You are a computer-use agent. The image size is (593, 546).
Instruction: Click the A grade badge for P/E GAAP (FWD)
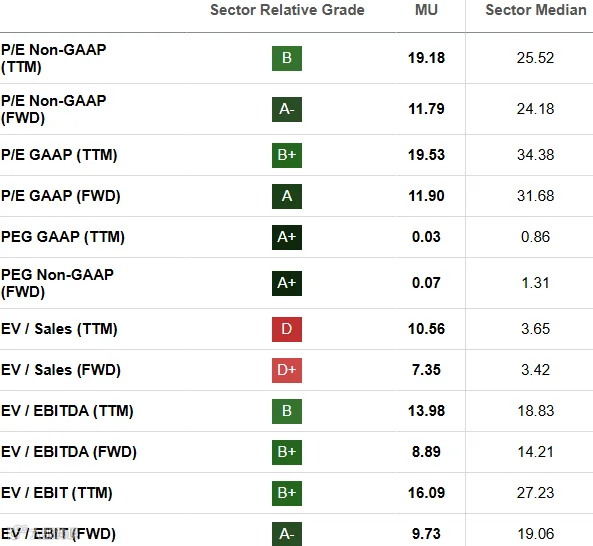click(x=287, y=196)
